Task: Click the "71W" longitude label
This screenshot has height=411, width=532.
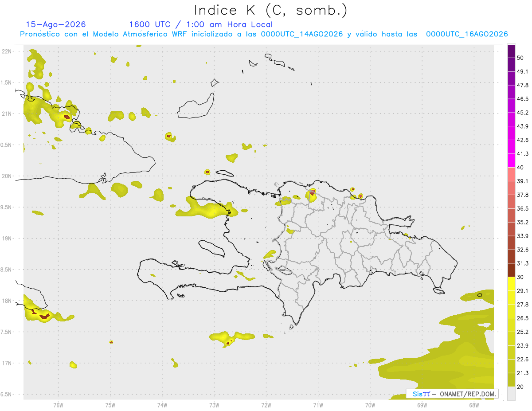Action: (x=318, y=405)
